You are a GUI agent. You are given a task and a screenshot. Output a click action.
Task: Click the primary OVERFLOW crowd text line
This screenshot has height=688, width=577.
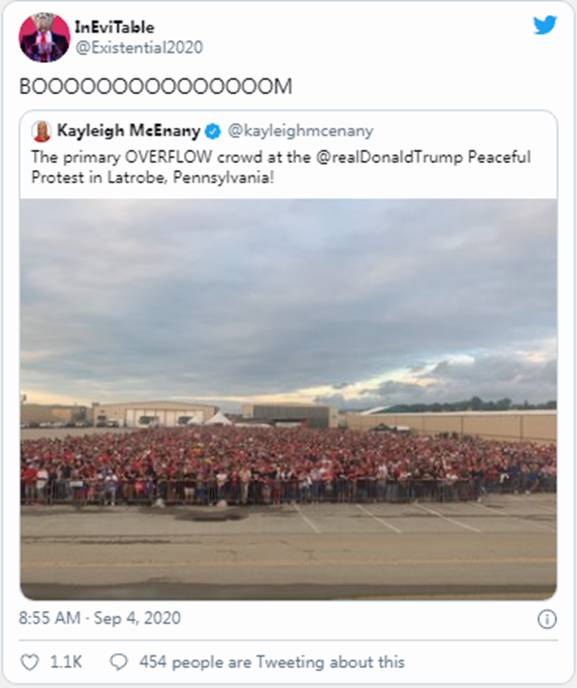click(281, 157)
